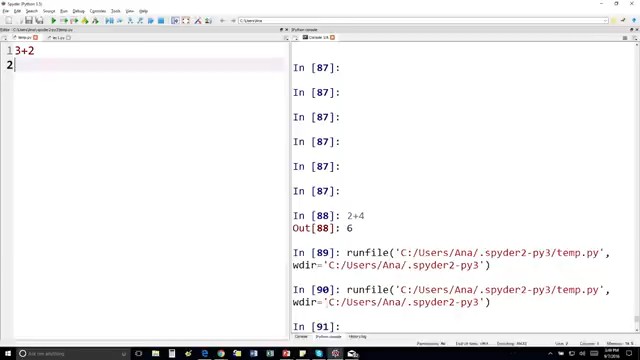Viewport: 640px width, 360px height.
Task: Click the New file icon in the toolbar
Action: (9, 20)
